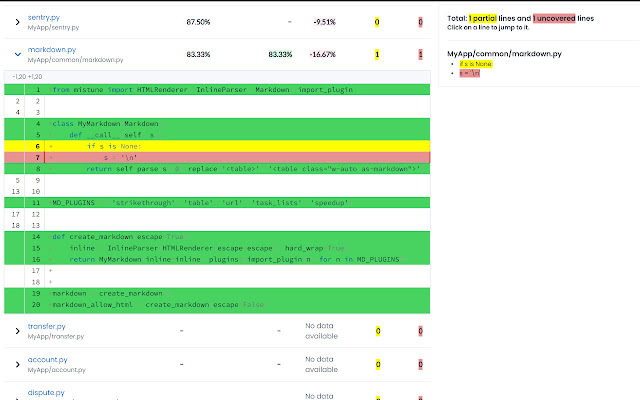This screenshot has height=400, width=640.
Task: Expand the sentry.py file row
Action: [x=17, y=22]
